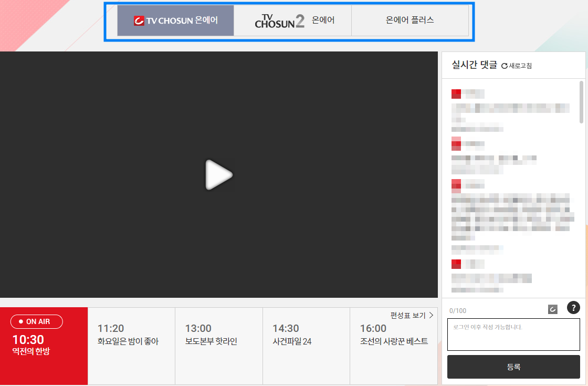This screenshot has width=588, height=386.
Task: Select the 11:20 화요일은 밤이 좋아 program
Action: click(x=130, y=335)
